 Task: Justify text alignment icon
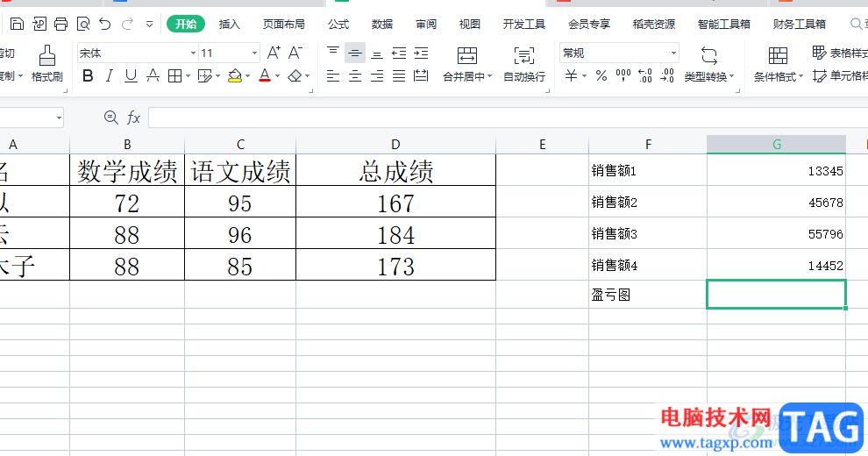pyautogui.click(x=399, y=75)
